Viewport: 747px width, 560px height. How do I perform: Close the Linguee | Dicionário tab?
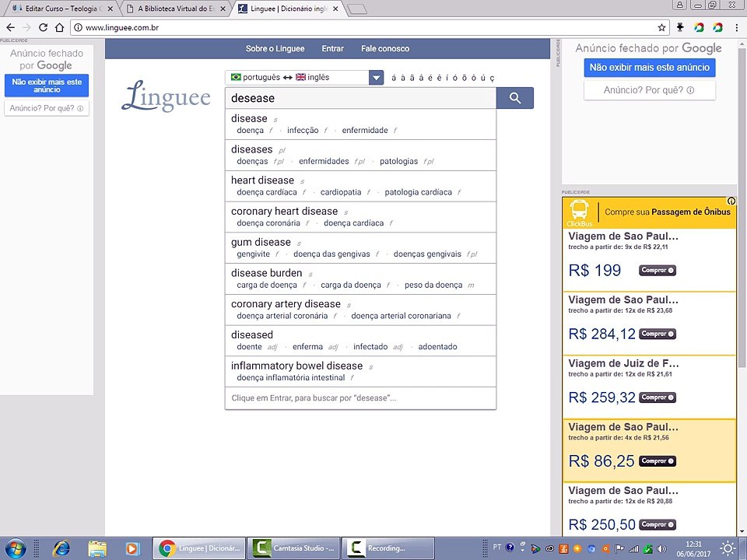coord(335,9)
